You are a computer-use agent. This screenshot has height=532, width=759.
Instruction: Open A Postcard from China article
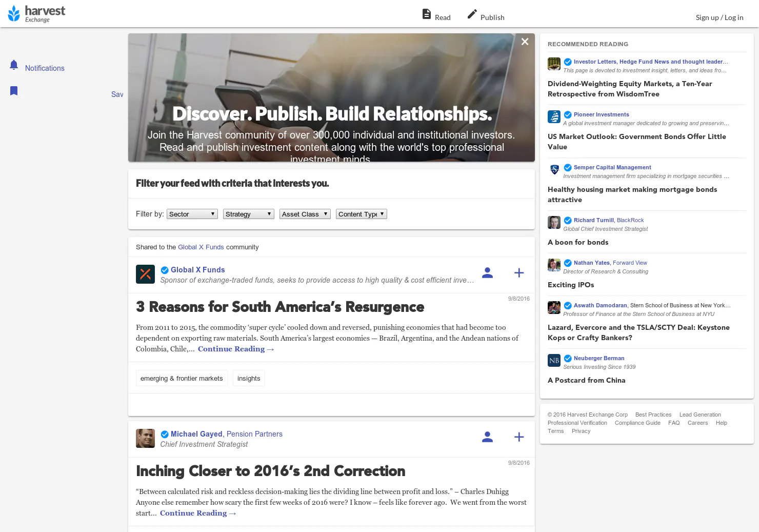tap(587, 380)
